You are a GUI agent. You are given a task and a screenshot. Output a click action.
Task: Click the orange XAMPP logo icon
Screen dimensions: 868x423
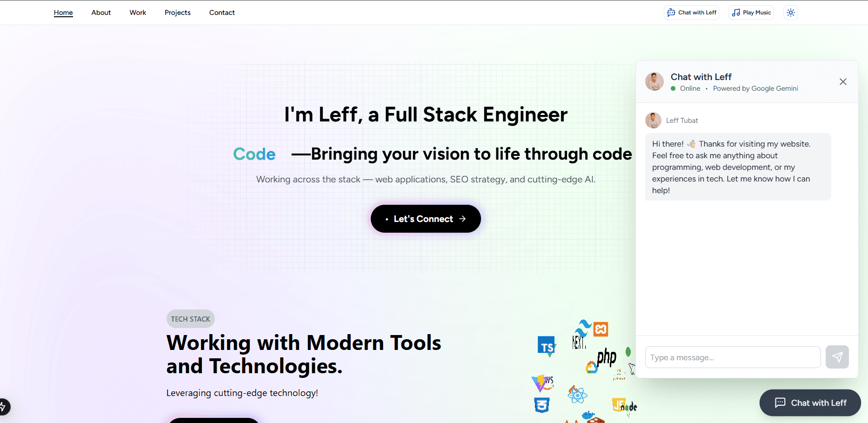(x=601, y=329)
